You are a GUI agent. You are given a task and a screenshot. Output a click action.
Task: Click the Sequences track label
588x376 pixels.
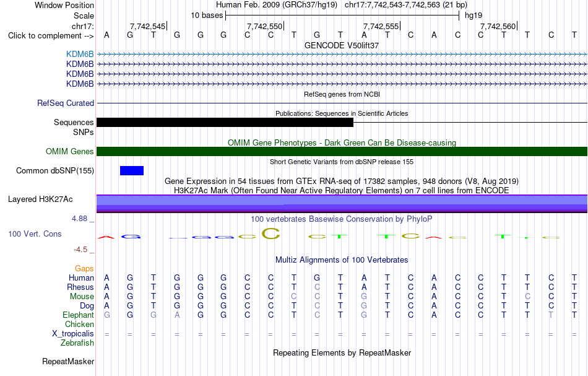coord(74,122)
